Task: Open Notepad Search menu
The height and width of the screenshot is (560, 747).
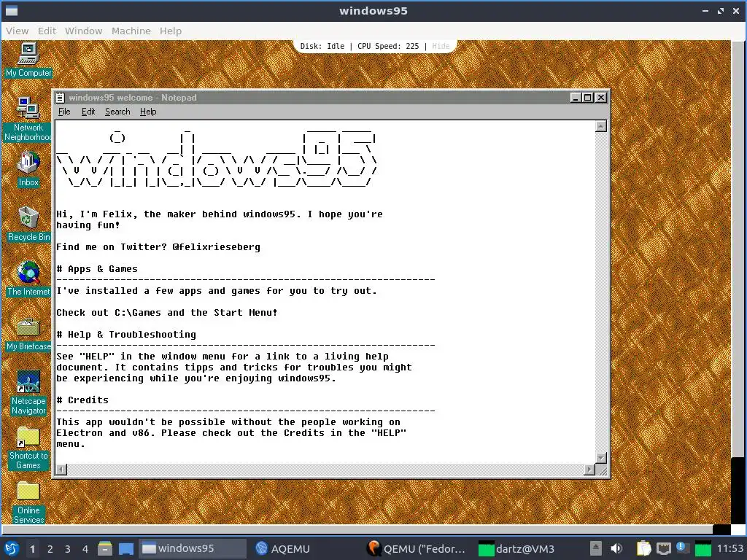Action: click(x=117, y=112)
